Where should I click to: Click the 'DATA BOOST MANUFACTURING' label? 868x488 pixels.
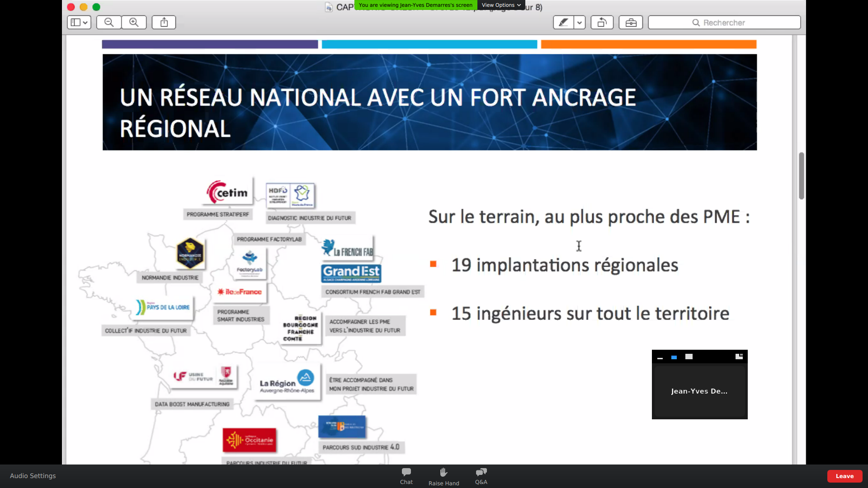192,404
